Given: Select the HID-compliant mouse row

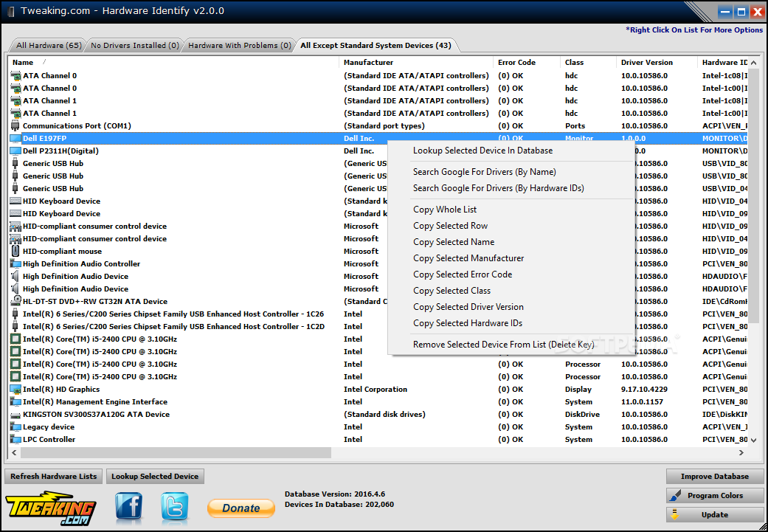Looking at the screenshot, I should [378, 252].
